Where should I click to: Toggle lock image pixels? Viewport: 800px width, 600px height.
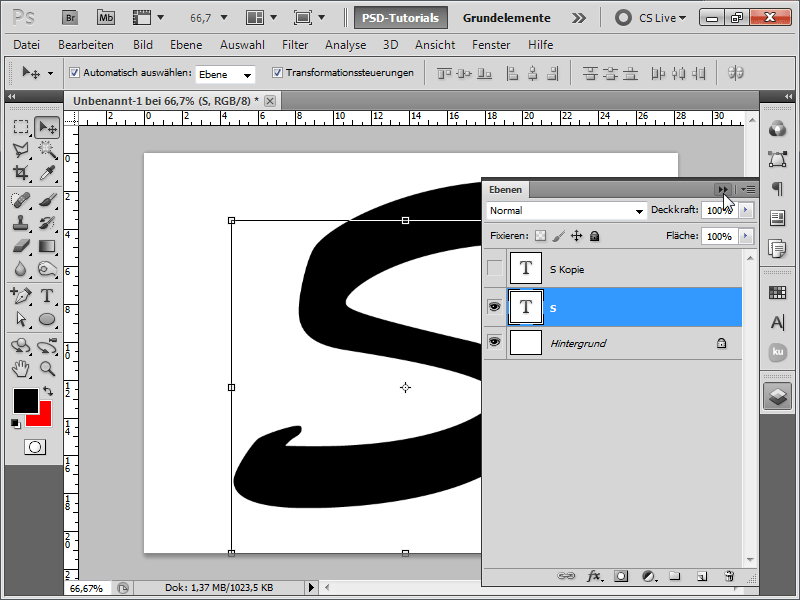559,236
